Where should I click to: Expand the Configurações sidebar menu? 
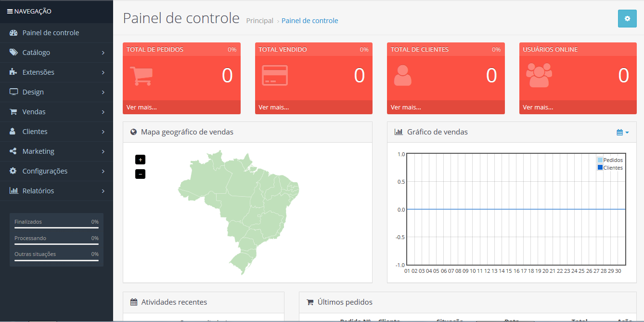[45, 171]
